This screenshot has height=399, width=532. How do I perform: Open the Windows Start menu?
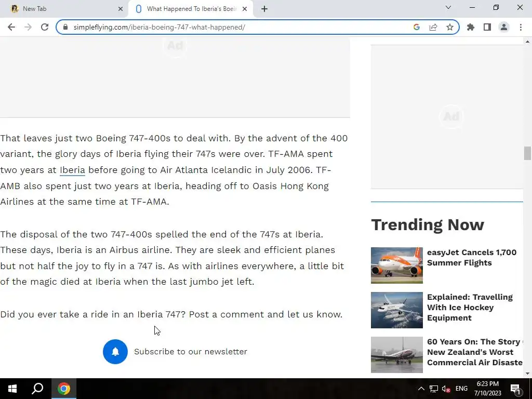coord(12,389)
